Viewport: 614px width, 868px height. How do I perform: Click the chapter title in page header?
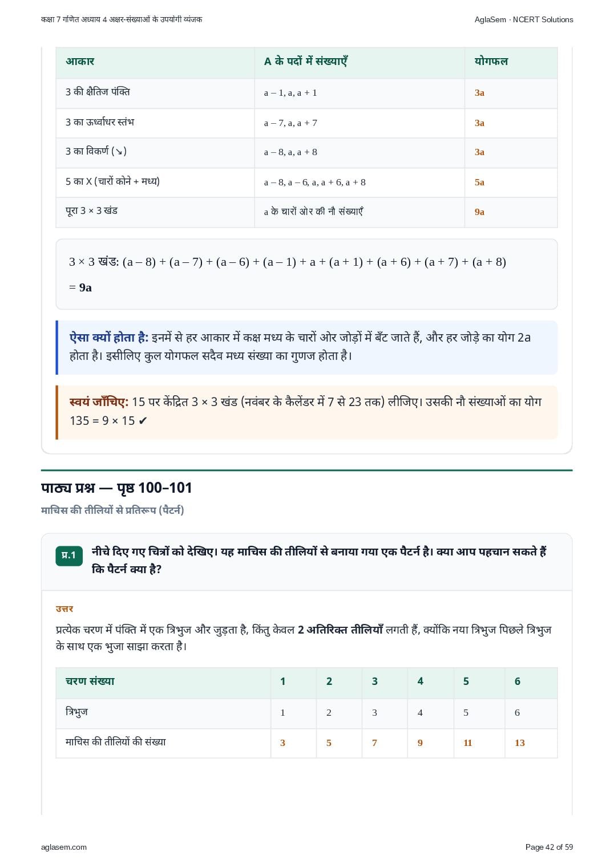pos(122,19)
